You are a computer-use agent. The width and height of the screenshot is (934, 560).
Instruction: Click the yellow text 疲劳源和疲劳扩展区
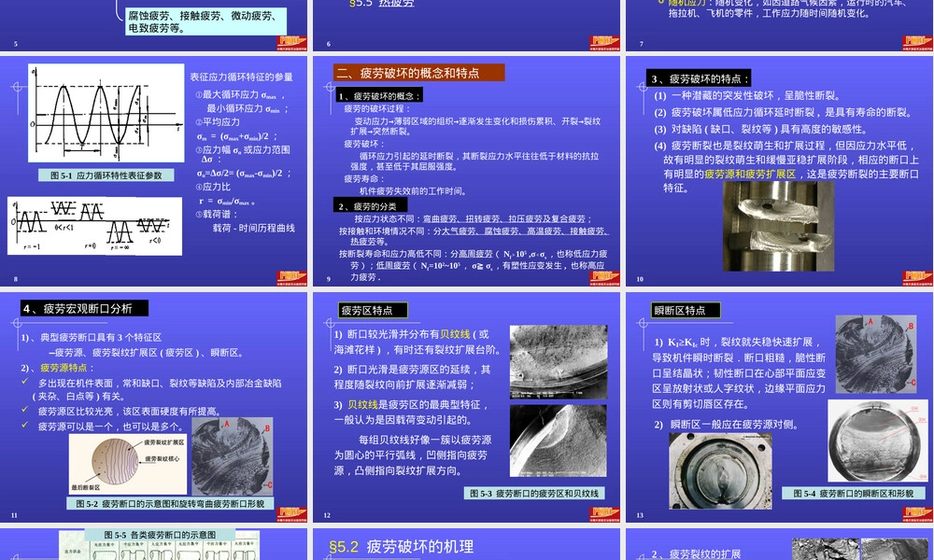(750, 174)
